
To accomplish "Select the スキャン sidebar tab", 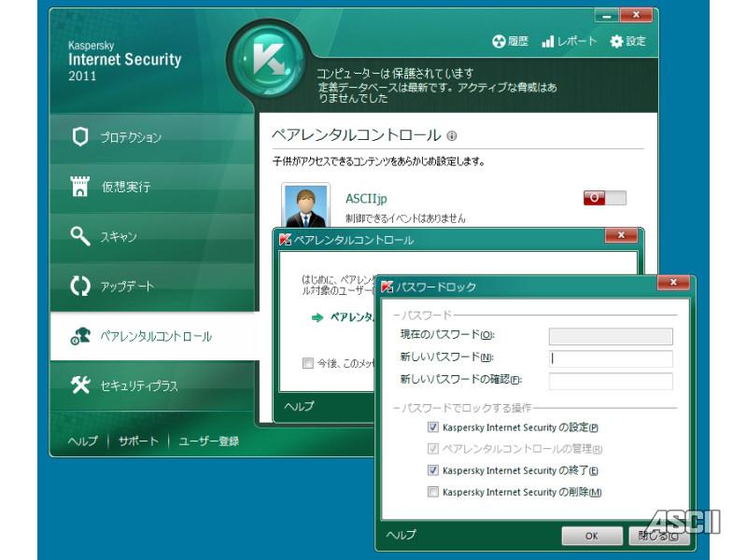I will (152, 237).
